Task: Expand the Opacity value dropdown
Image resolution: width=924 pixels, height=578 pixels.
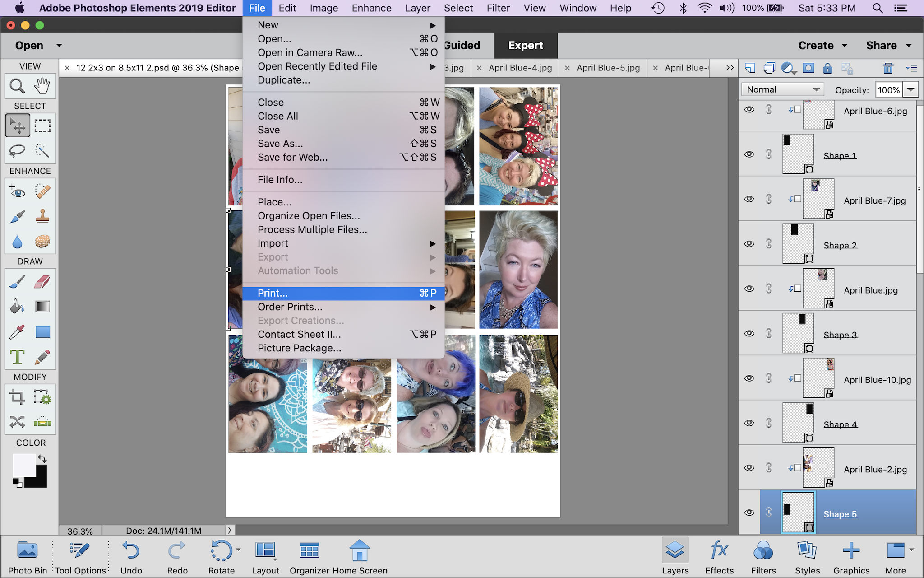Action: click(x=912, y=89)
